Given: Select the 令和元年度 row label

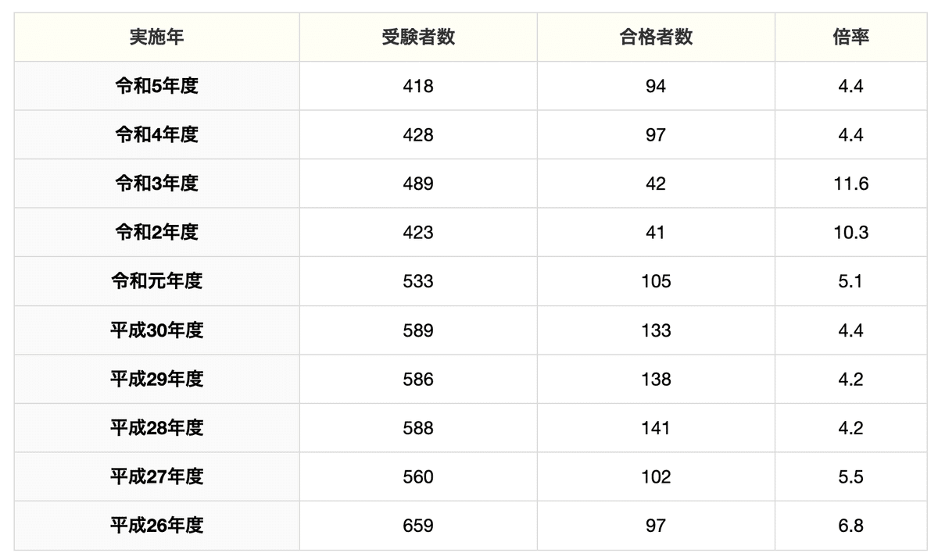Looking at the screenshot, I should (156, 281).
